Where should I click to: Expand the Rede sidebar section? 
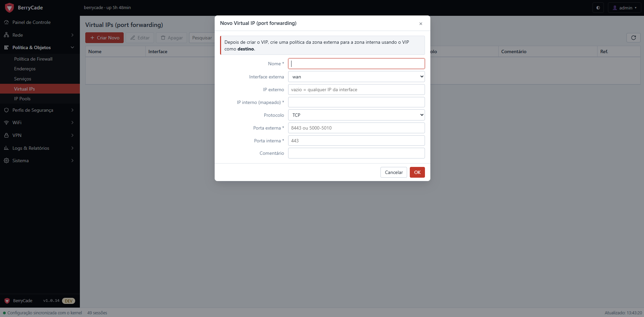[40, 35]
